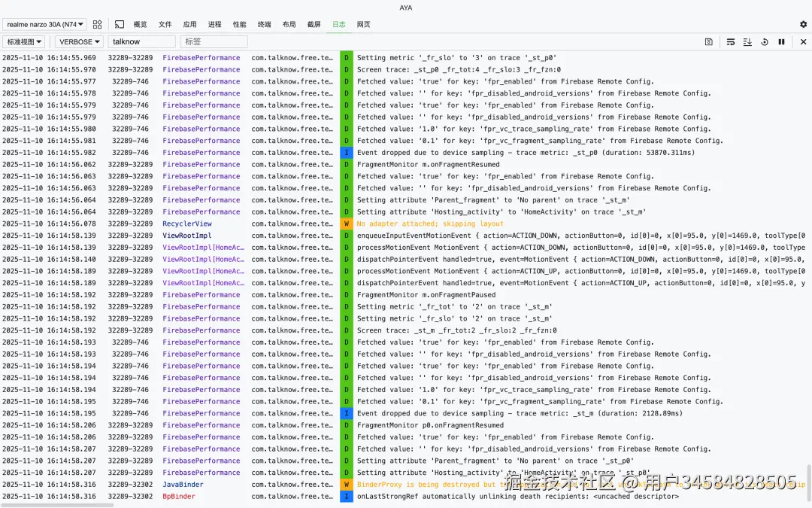Toggle soft wrap of log lines
Viewport: 812px width, 508px height.
click(731, 42)
